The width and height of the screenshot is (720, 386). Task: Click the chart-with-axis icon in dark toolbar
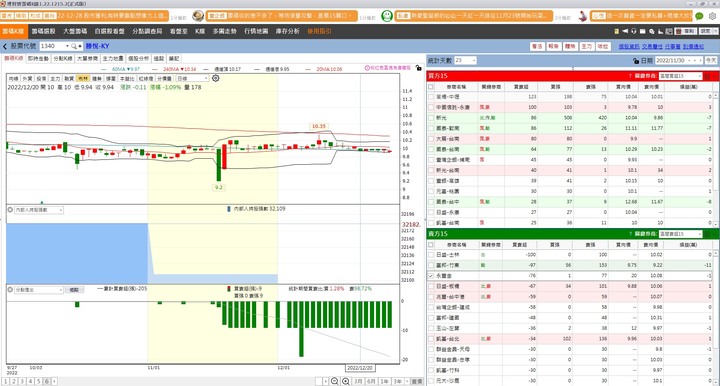point(660,31)
